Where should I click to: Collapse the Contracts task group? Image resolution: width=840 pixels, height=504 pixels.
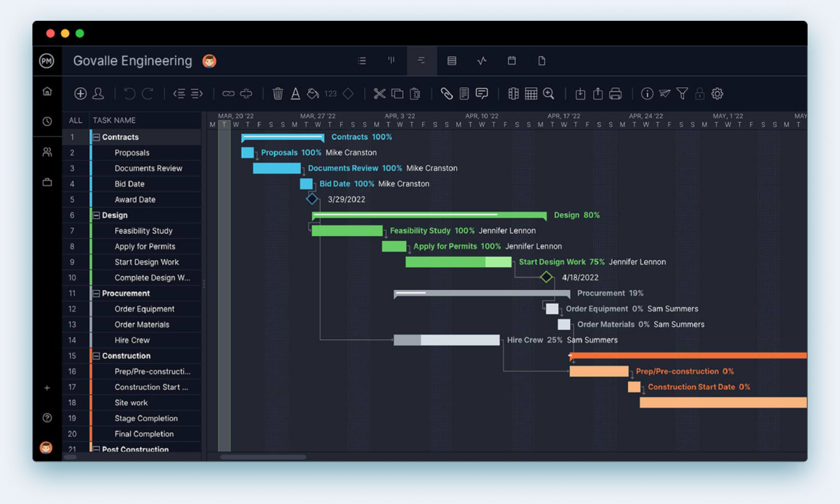point(96,137)
